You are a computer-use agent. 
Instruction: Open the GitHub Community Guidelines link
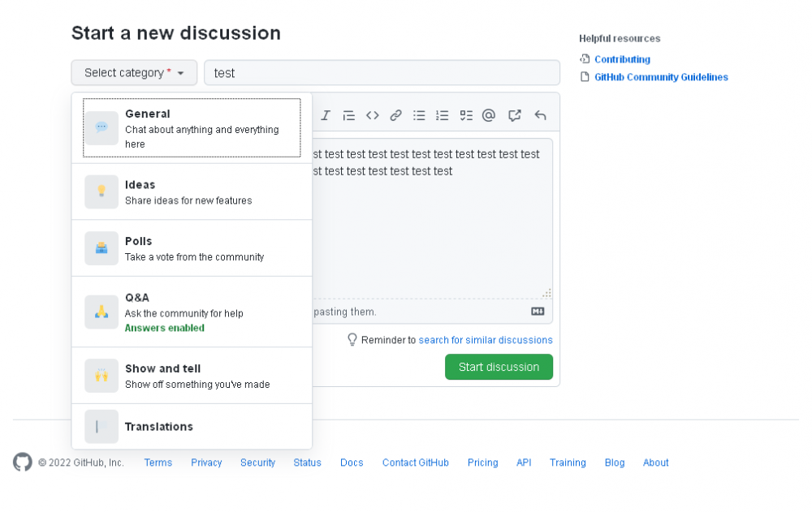(661, 77)
